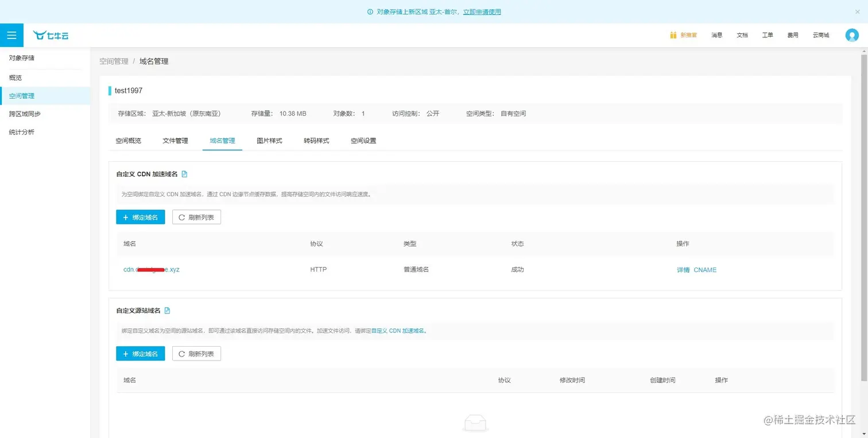Click the 空间管理 breadcrumb link
The image size is (868, 438).
coord(114,61)
